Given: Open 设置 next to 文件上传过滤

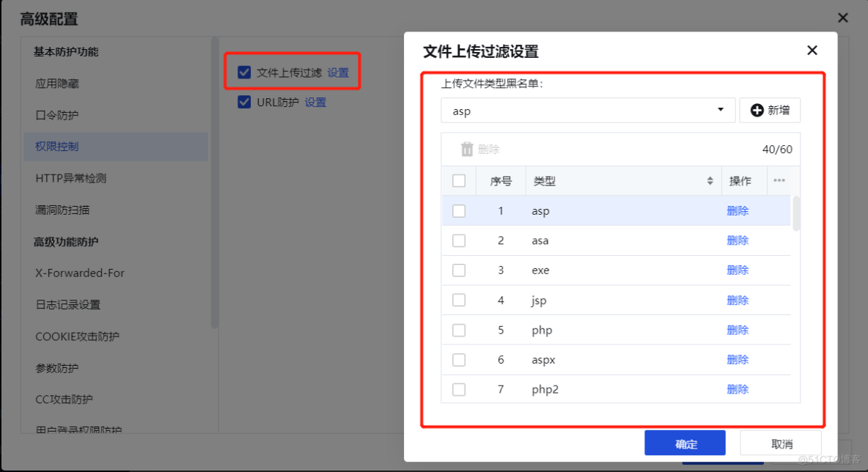Looking at the screenshot, I should [x=338, y=72].
